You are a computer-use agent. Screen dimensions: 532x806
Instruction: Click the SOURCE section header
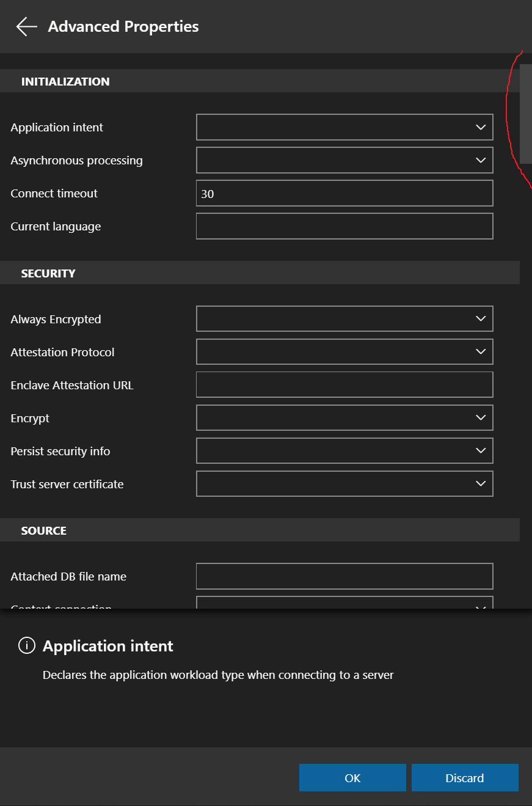(x=43, y=530)
